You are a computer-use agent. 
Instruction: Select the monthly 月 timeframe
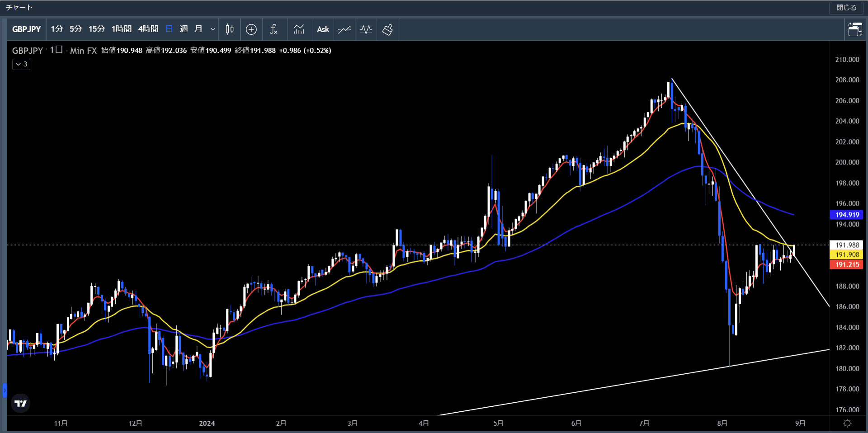[x=198, y=29]
